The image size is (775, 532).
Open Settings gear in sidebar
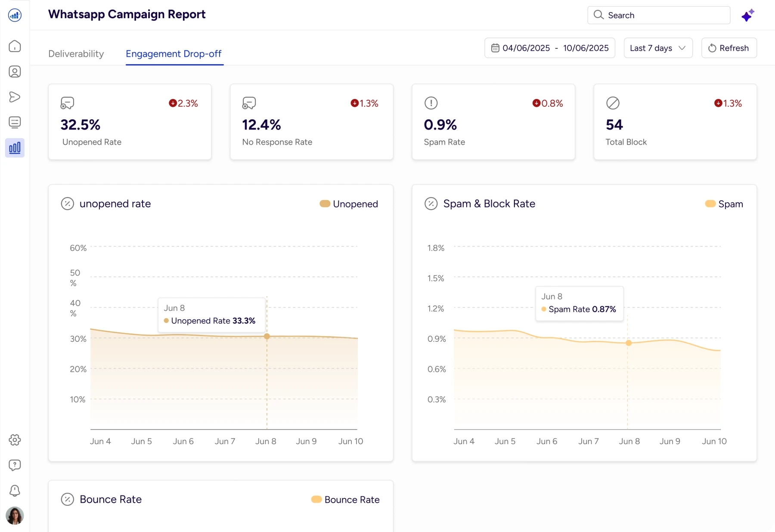point(15,440)
